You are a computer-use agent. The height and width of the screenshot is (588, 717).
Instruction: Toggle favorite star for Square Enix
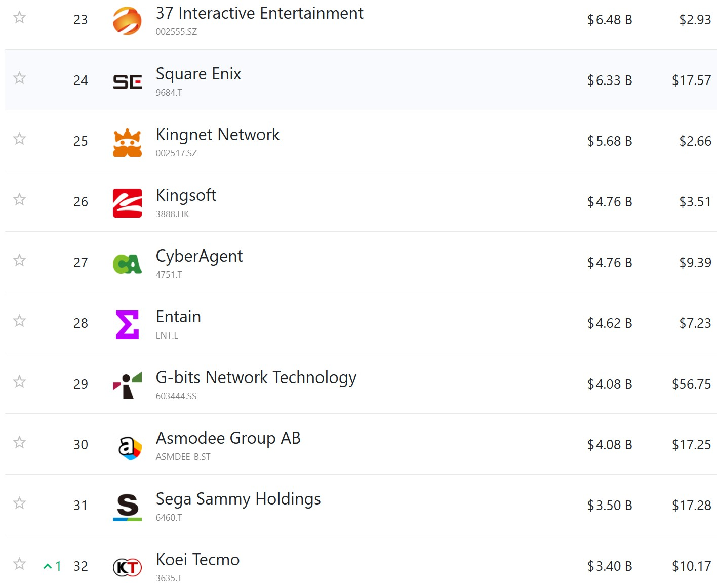coord(19,78)
